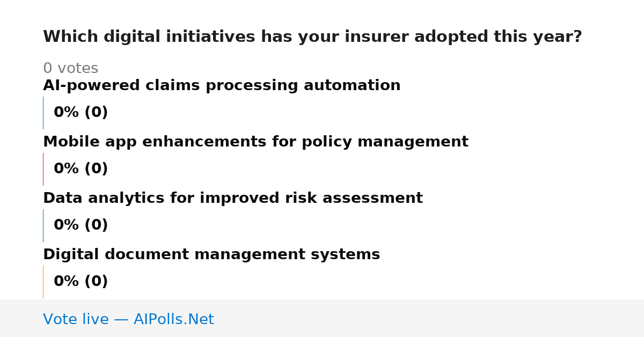Click the poll question heading
644x337 pixels.
[312, 37]
